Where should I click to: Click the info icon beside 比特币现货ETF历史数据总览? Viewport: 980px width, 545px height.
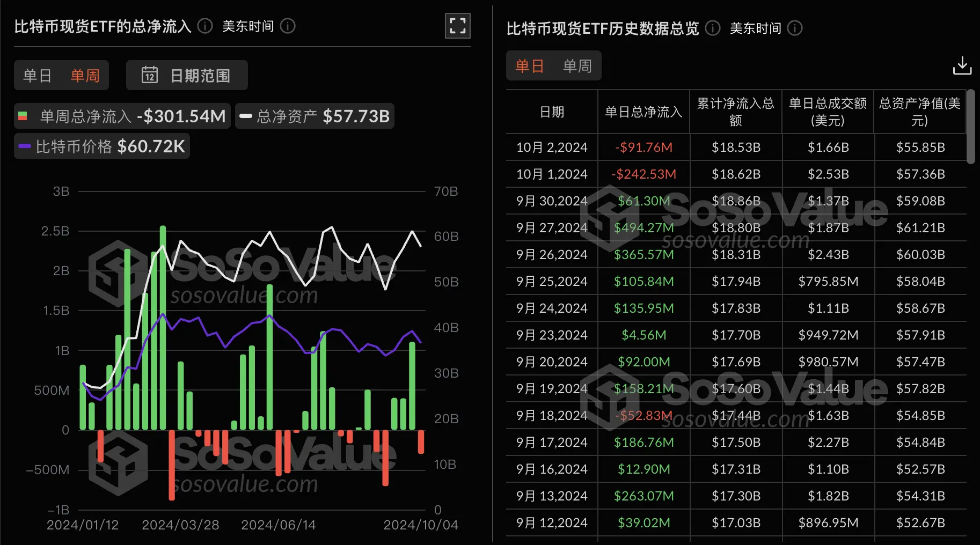[713, 28]
